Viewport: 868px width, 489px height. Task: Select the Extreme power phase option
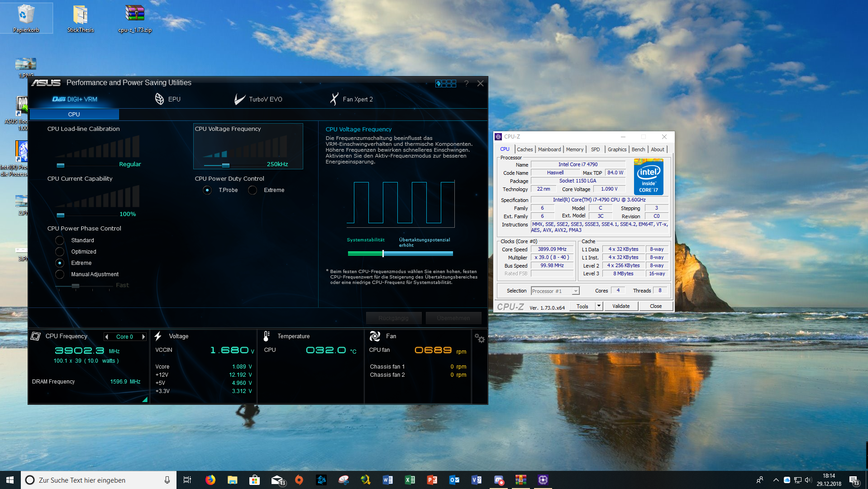tap(60, 263)
